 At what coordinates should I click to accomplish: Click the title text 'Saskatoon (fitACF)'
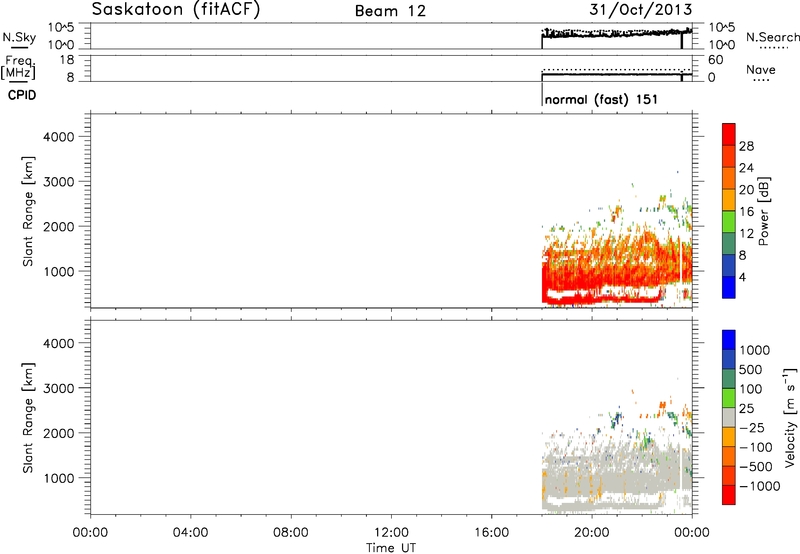click(176, 9)
